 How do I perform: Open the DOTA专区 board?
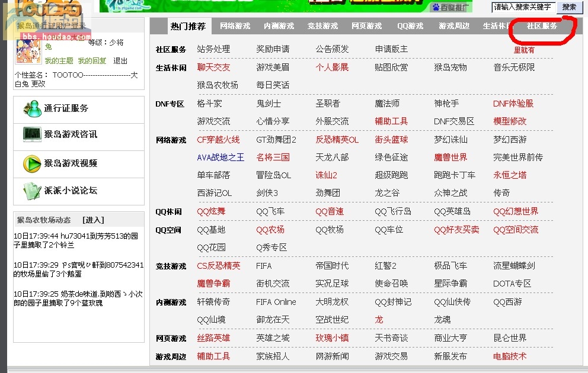click(x=512, y=284)
